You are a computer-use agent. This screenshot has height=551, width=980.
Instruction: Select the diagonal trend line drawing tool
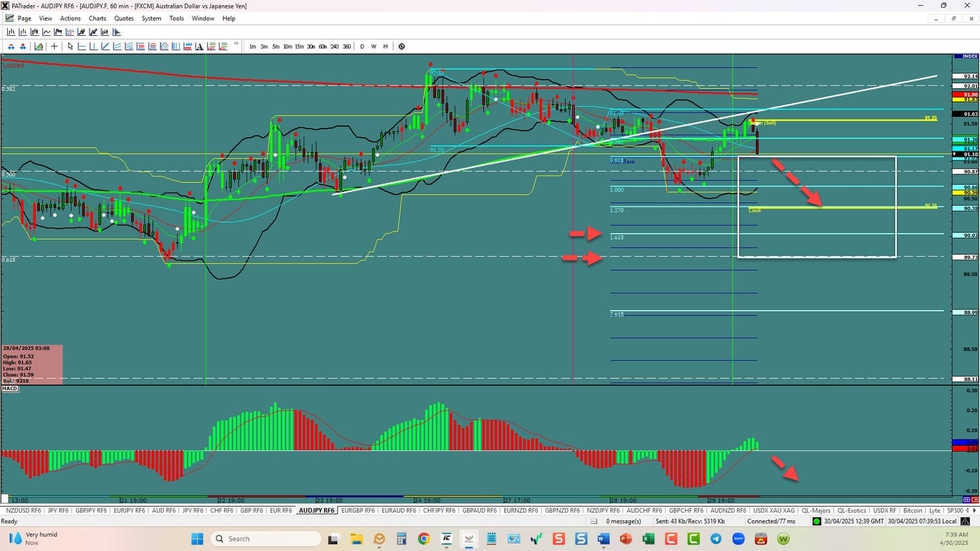tap(105, 46)
